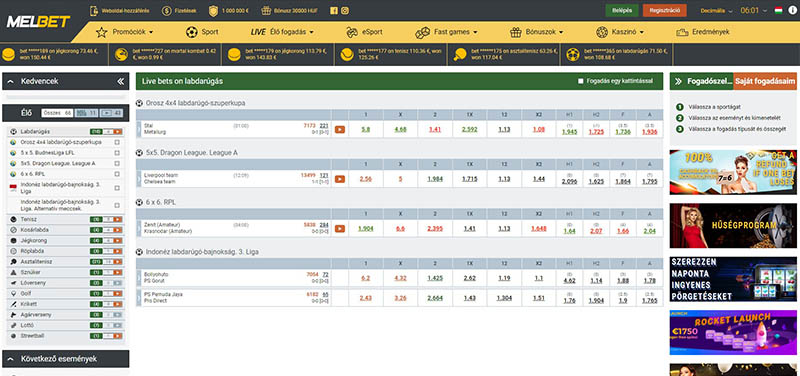Tick checkbox for 5 x 5. BudnesLiga LFL
This screenshot has height=376, width=800.
point(117,153)
